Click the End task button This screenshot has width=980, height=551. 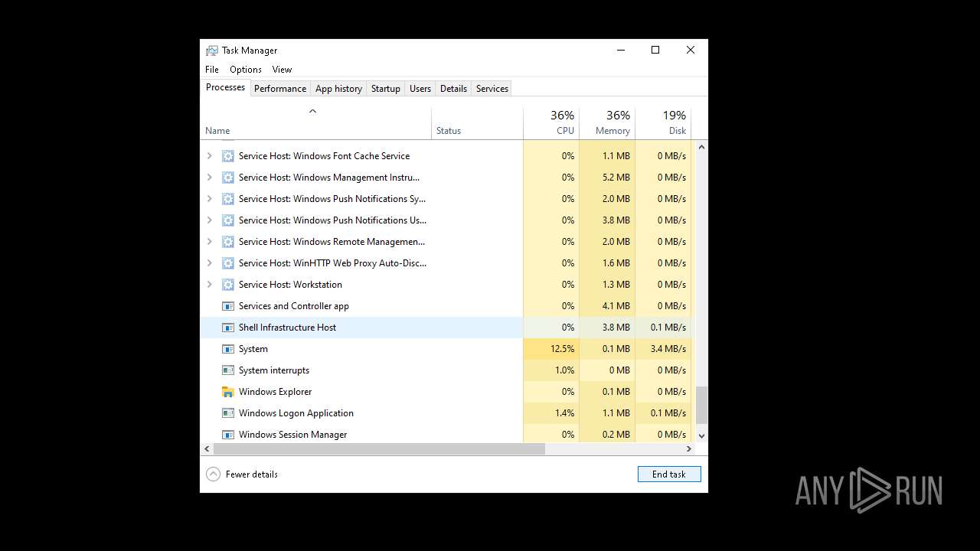(x=669, y=474)
